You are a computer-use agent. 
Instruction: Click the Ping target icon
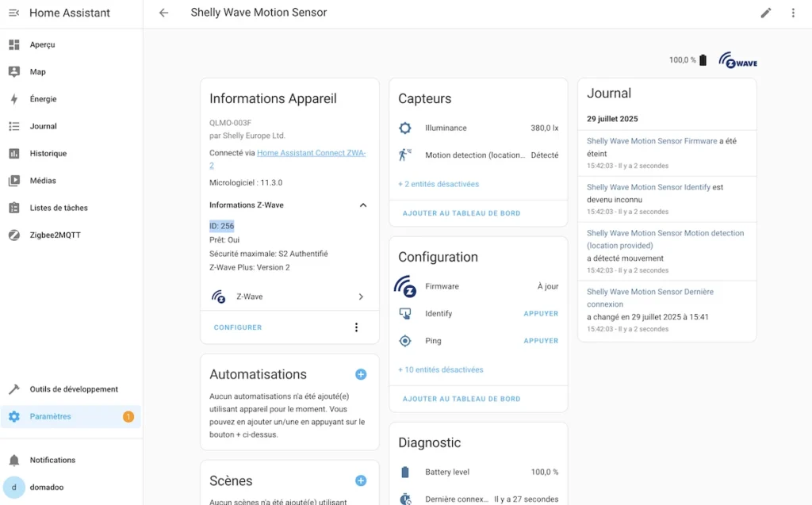(x=405, y=341)
